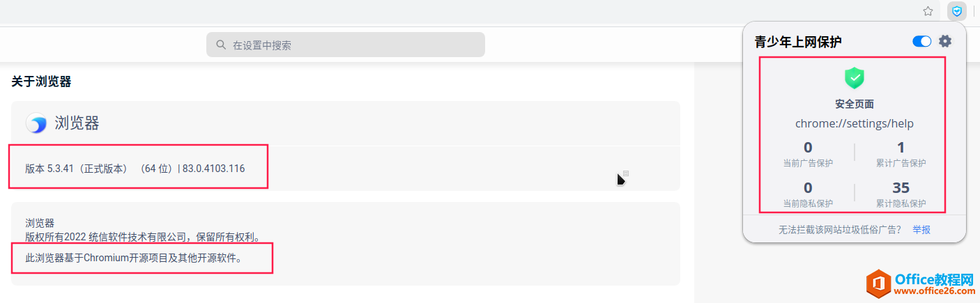980x303 pixels.
Task: Click the green safe page shield
Action: pyautogui.click(x=855, y=77)
